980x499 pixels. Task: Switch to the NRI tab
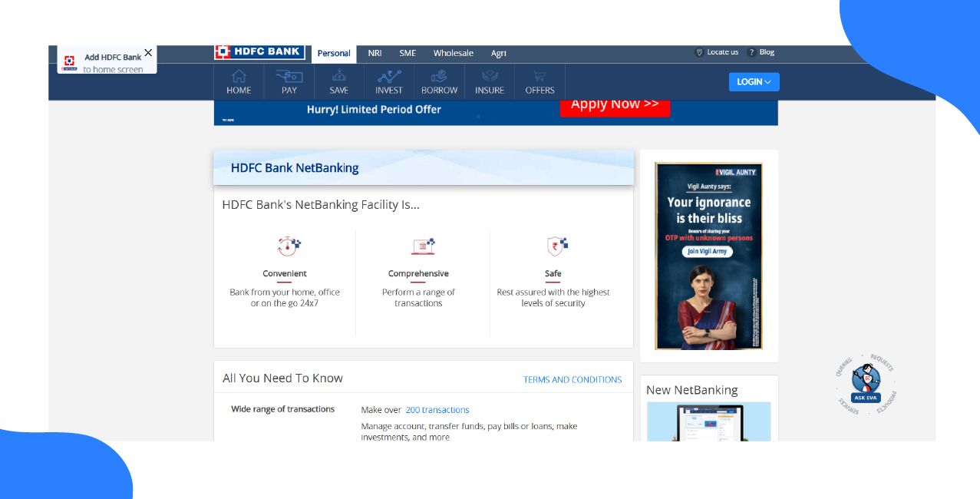pos(374,53)
